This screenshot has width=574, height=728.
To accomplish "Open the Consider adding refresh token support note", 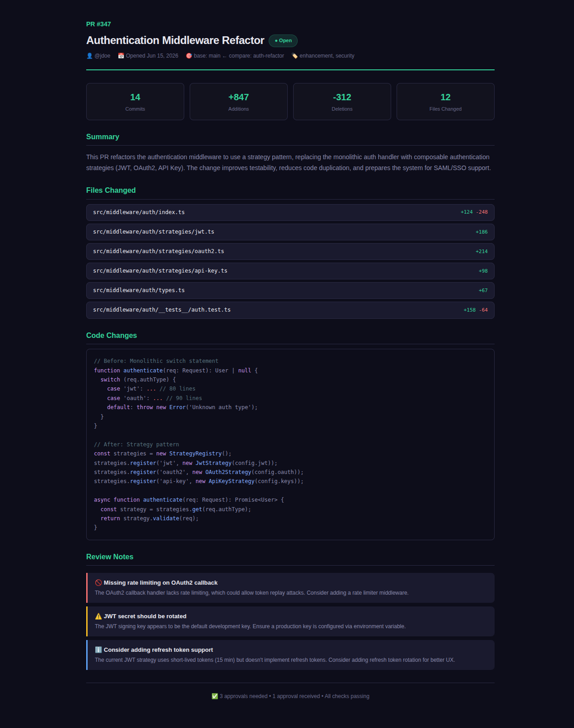I will pos(290,655).
